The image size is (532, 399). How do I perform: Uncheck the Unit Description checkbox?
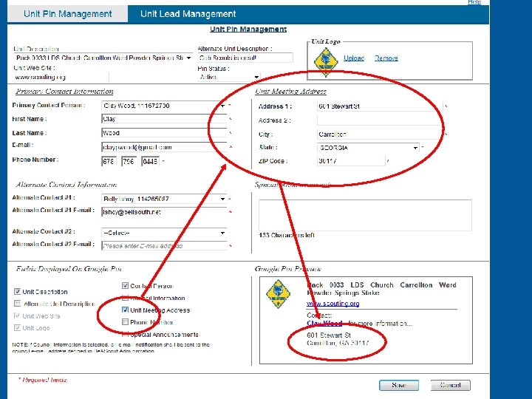pyautogui.click(x=17, y=291)
